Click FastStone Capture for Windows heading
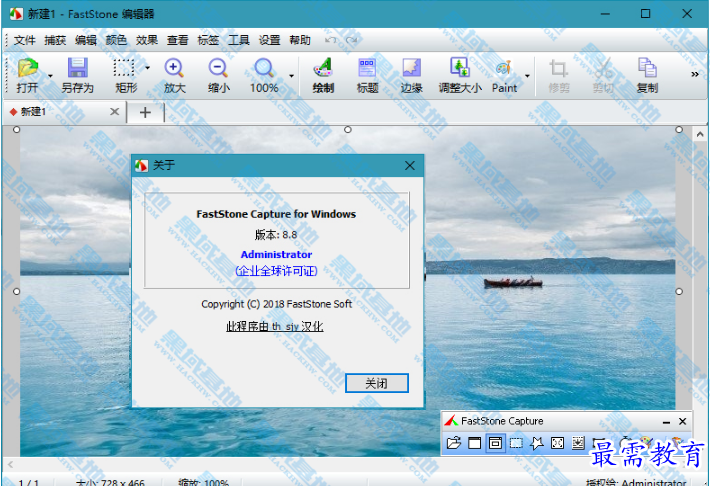The height and width of the screenshot is (486, 713). (276, 214)
